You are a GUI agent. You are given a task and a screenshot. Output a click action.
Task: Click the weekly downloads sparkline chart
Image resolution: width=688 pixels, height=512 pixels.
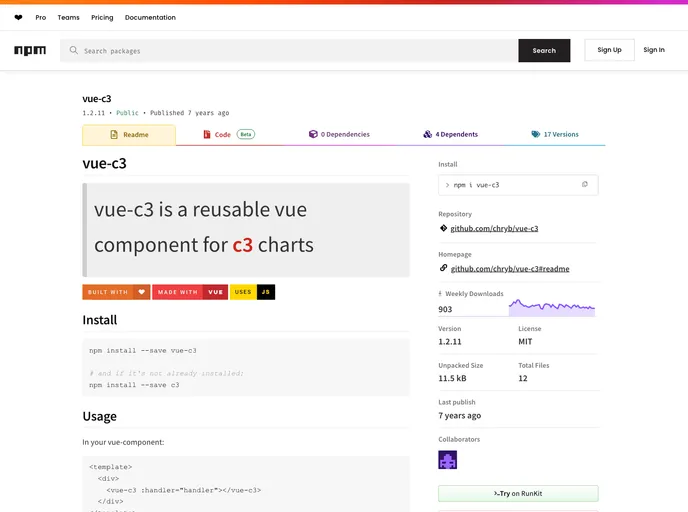552,307
